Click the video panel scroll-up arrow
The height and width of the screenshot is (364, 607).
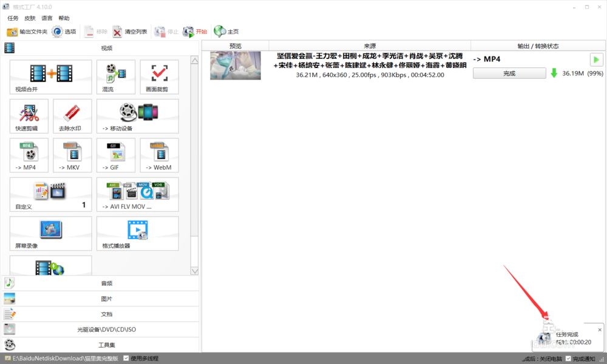[x=194, y=60]
